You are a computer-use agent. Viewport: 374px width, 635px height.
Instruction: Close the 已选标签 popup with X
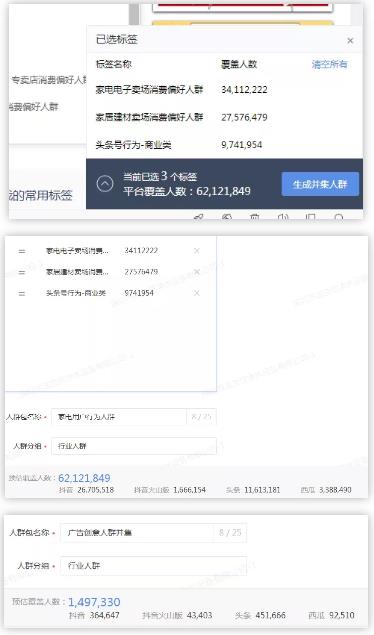[350, 40]
